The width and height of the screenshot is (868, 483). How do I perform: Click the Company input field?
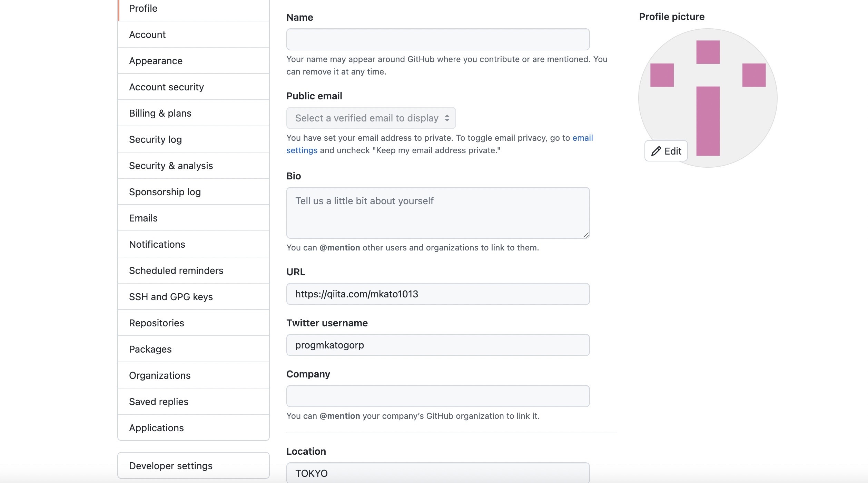(438, 396)
